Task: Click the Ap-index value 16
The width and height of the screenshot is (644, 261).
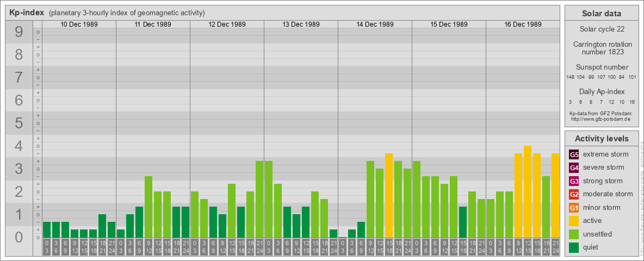Action: pos(632,102)
